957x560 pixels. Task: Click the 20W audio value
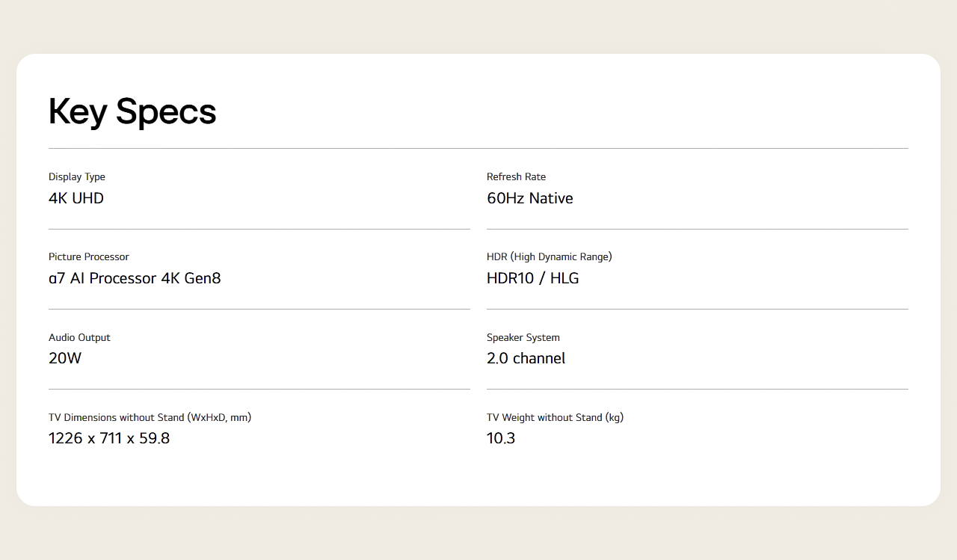(65, 358)
